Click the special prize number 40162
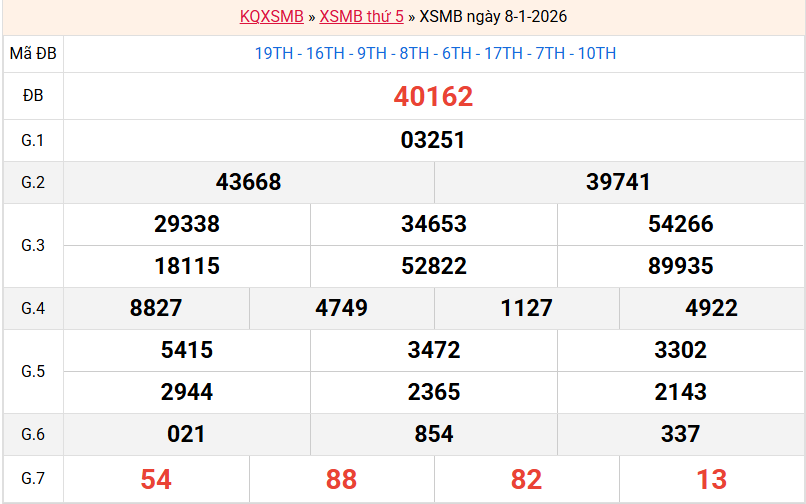Viewport: 806px width, 504px height. coord(433,96)
